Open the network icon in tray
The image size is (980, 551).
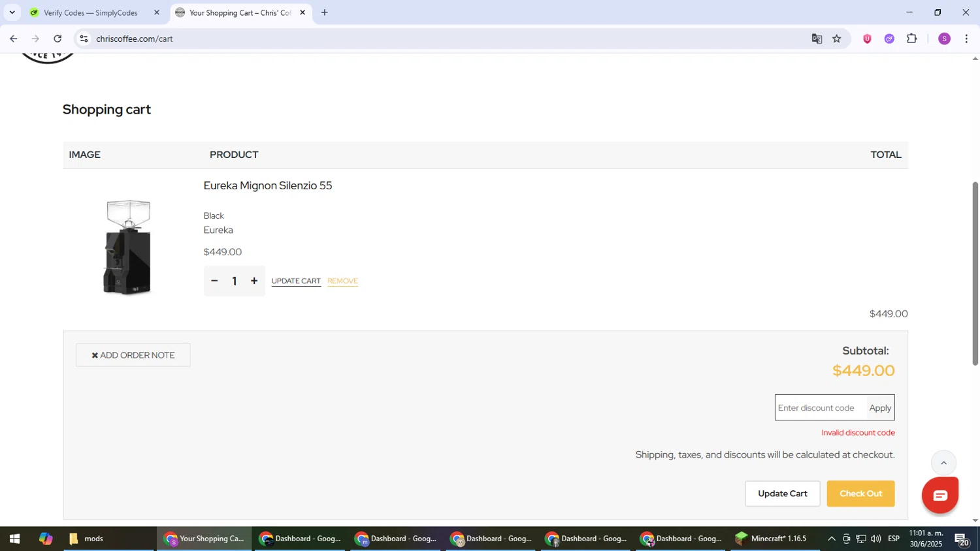coord(861,539)
